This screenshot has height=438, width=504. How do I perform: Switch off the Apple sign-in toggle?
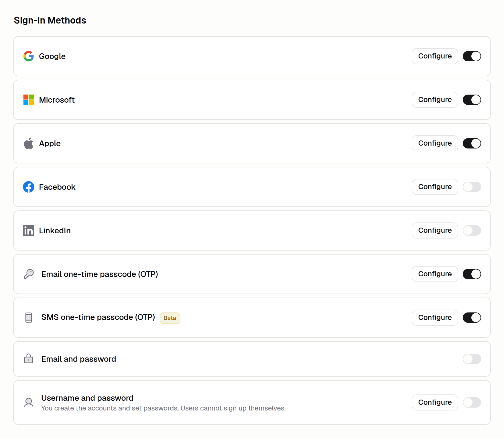[472, 143]
